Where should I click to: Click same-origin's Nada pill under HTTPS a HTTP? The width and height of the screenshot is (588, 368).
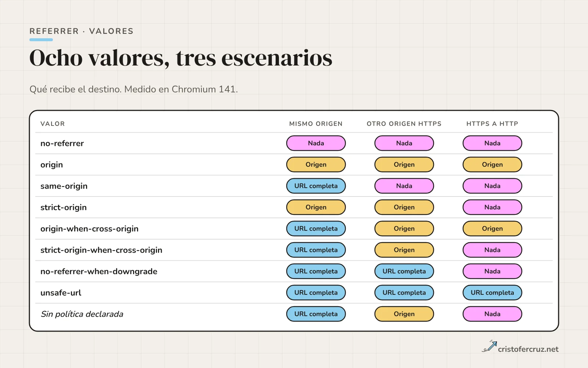492,186
